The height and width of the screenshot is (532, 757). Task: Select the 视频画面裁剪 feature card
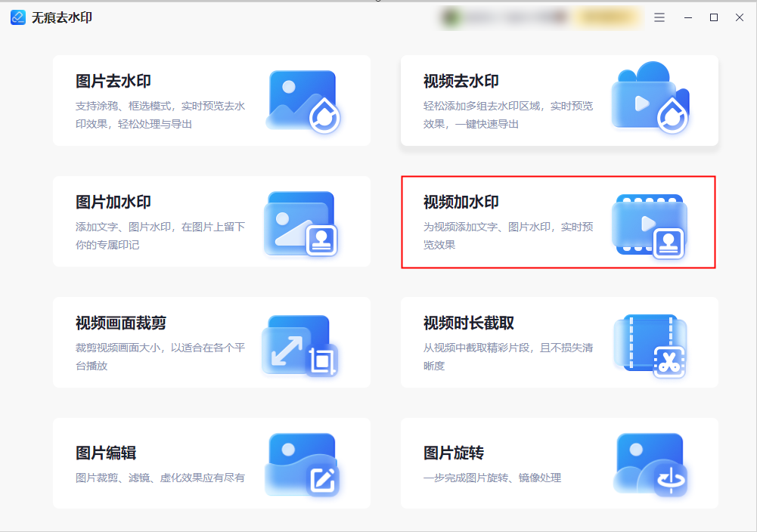tap(212, 342)
